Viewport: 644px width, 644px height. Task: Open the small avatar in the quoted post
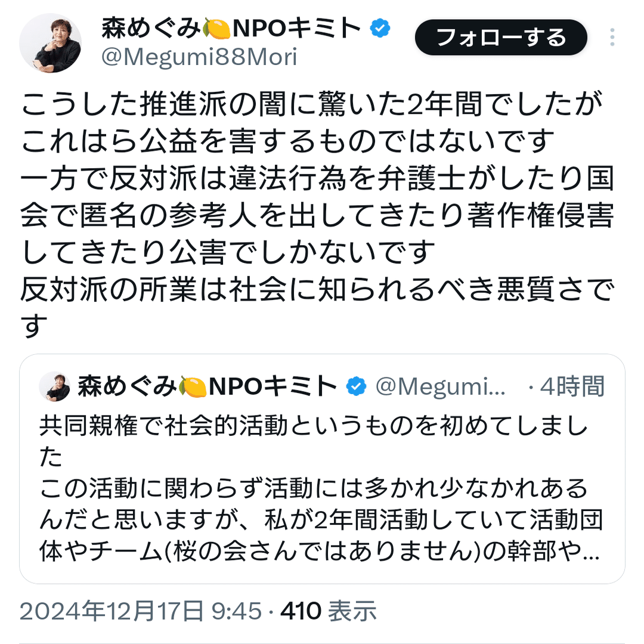coord(55,386)
